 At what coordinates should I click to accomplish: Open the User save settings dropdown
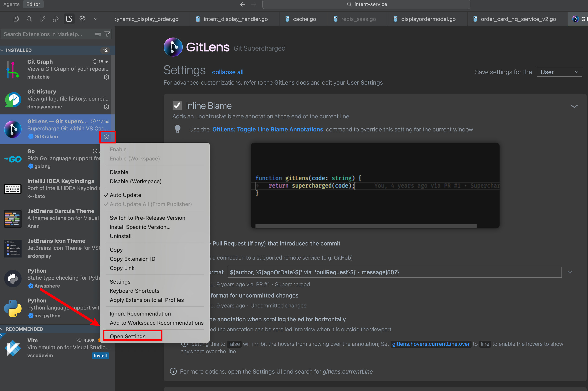[x=559, y=72]
